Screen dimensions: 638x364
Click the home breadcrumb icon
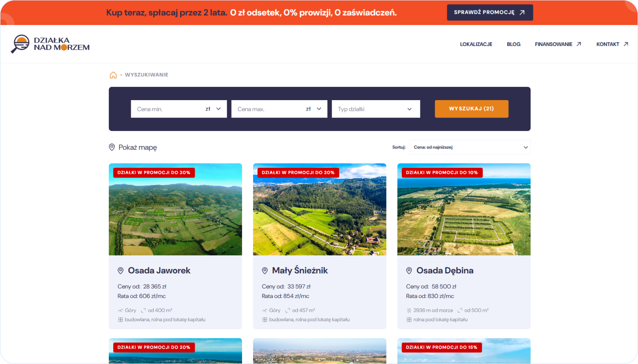coord(113,75)
